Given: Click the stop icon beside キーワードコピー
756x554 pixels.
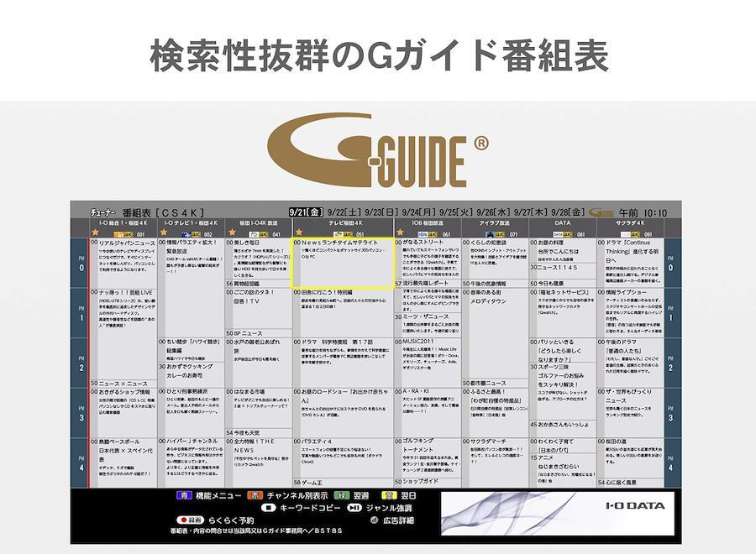Looking at the screenshot, I should (269, 508).
